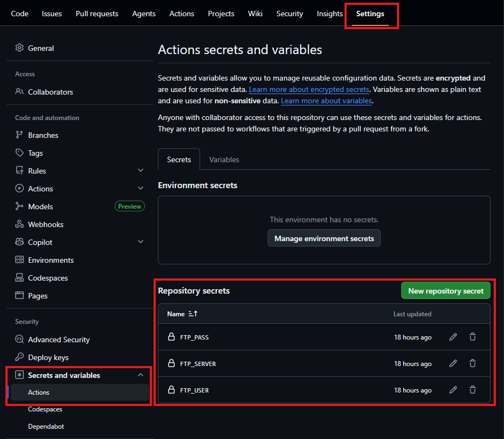Open the Insights tab
The height and width of the screenshot is (439, 504).
click(329, 14)
